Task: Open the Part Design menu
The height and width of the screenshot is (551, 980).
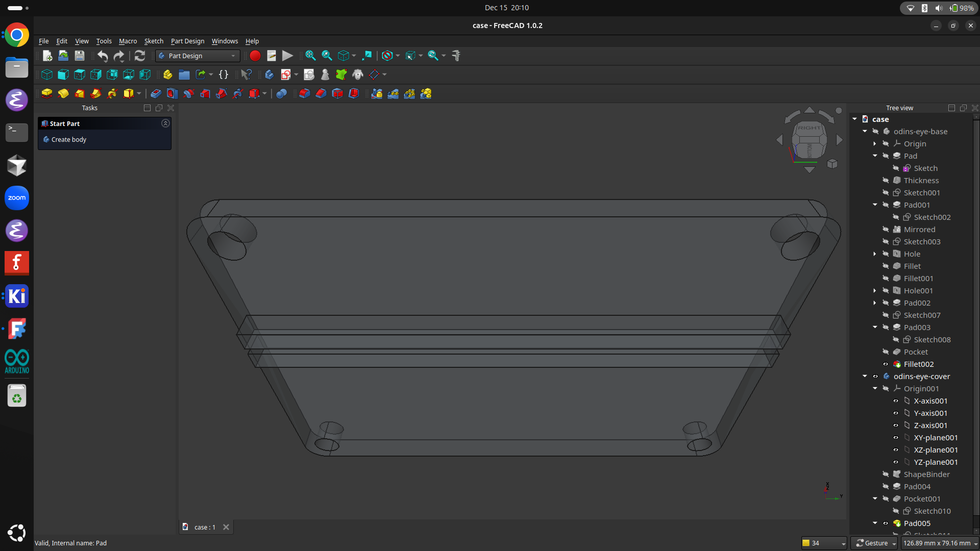Action: pos(187,41)
